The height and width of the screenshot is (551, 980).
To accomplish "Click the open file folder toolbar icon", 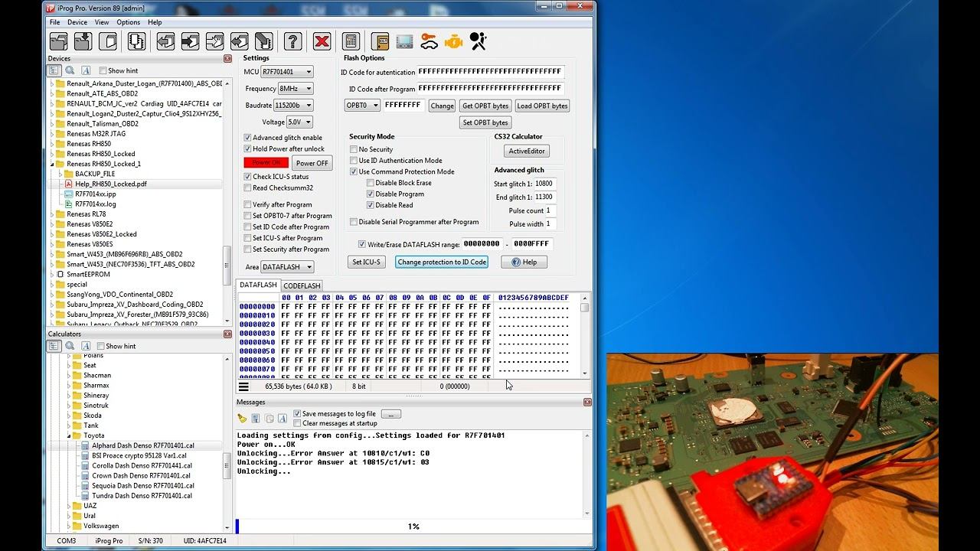I will 58,41.
